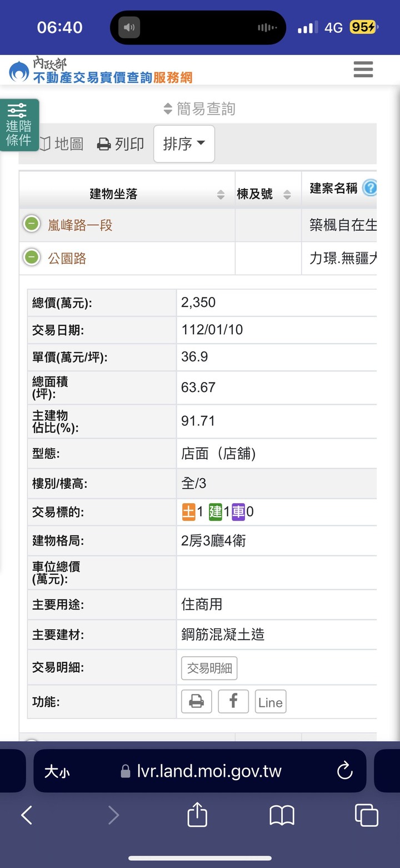The height and width of the screenshot is (868, 400).
Task: Tap the Safari share icon
Action: click(197, 816)
